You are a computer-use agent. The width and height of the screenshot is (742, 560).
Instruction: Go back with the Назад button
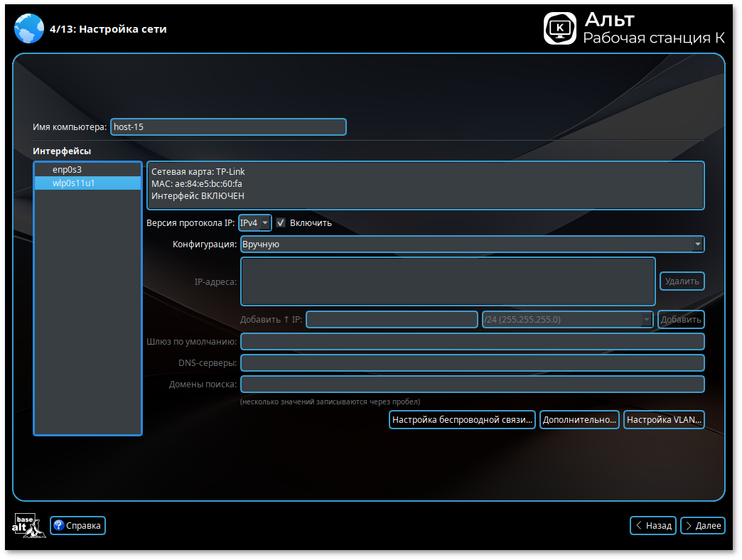pos(652,526)
